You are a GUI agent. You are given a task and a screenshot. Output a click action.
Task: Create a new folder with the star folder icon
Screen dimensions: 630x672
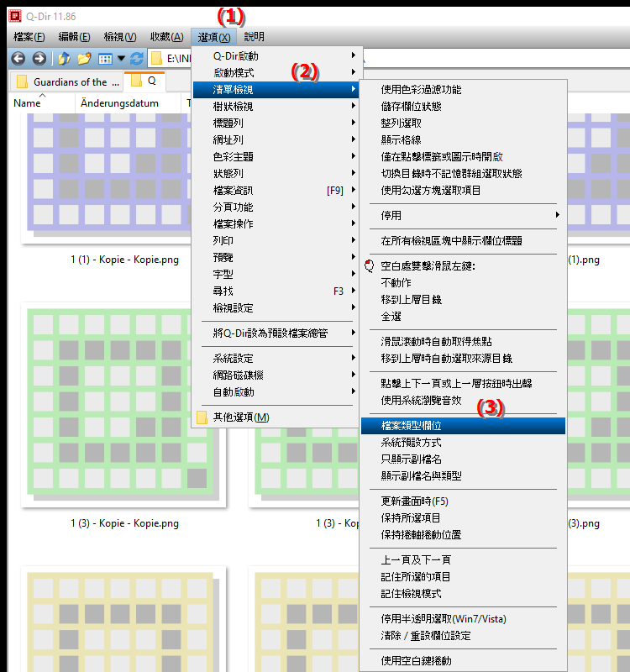(85, 58)
